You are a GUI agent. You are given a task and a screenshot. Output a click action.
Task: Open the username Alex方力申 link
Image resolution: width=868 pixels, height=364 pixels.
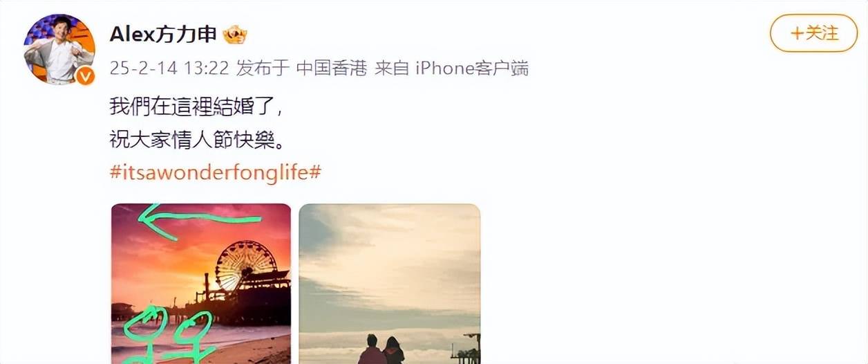coord(163,34)
